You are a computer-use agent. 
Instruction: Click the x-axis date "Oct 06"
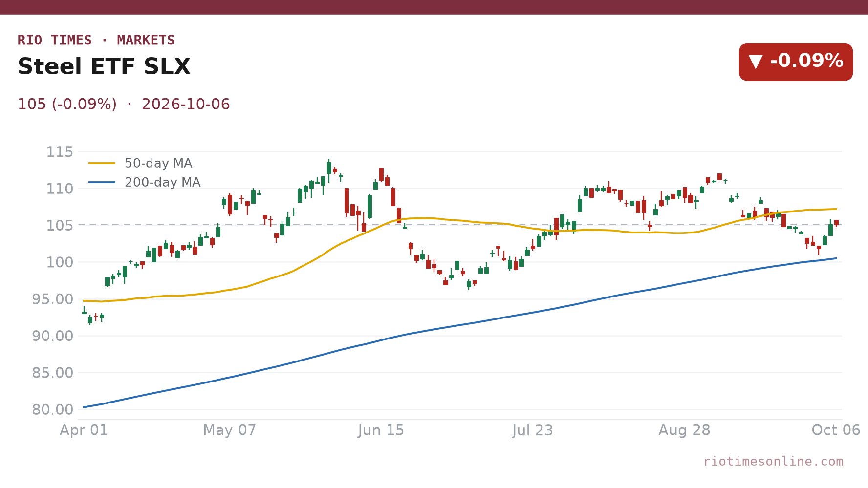point(836,430)
